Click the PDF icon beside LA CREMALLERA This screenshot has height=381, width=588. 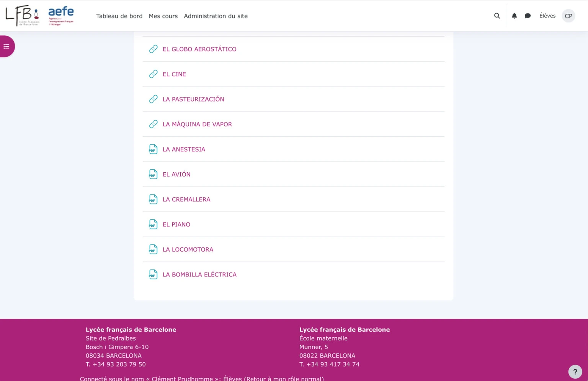pyautogui.click(x=153, y=199)
